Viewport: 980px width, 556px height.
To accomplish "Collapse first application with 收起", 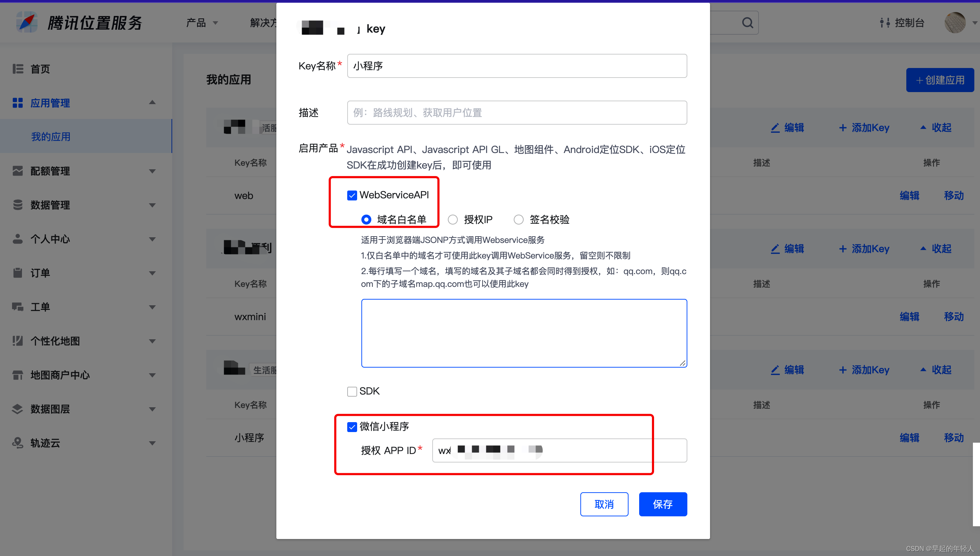I will point(936,127).
